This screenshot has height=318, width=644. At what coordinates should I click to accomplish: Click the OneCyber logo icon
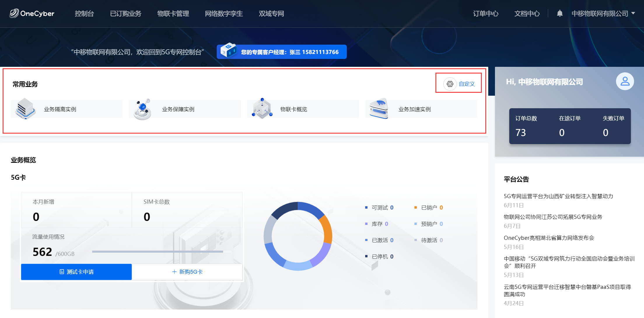tap(14, 13)
